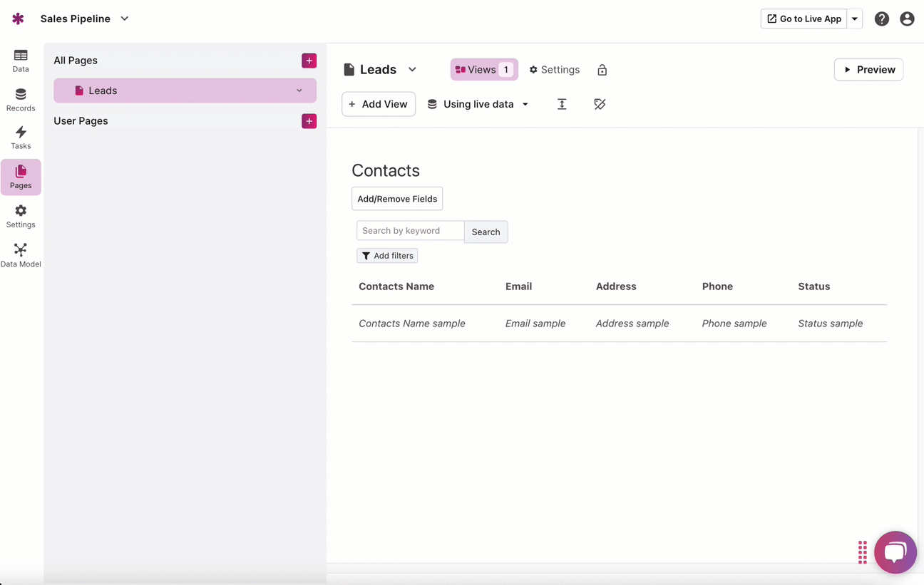Select the Leads page in All Pages
This screenshot has height=585, width=924.
pos(185,90)
